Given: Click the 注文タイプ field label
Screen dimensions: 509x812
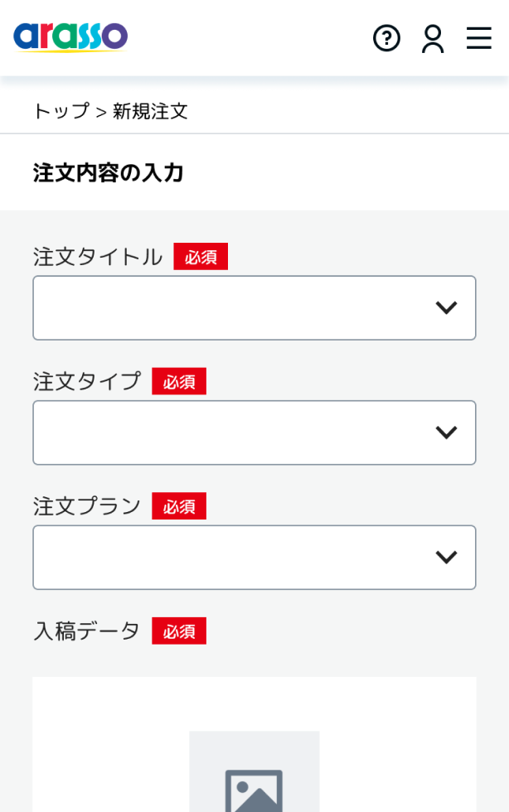Looking at the screenshot, I should coord(87,381).
